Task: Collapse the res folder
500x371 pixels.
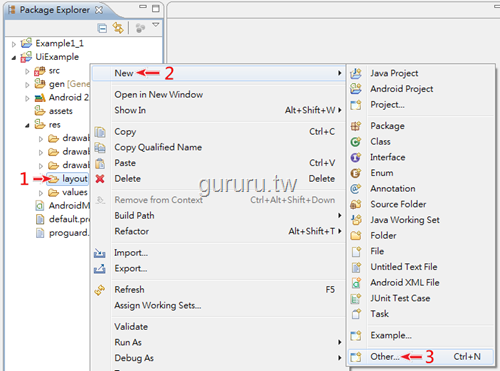Action: (27, 126)
